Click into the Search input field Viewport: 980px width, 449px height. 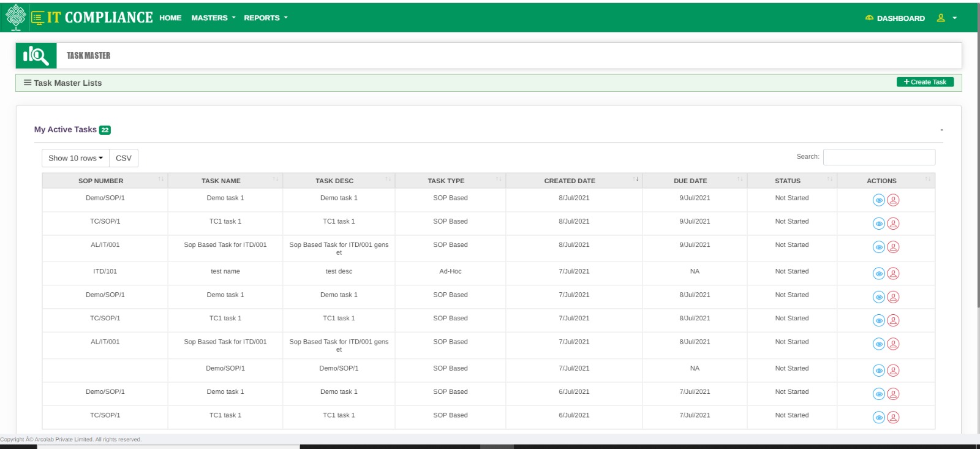879,157
